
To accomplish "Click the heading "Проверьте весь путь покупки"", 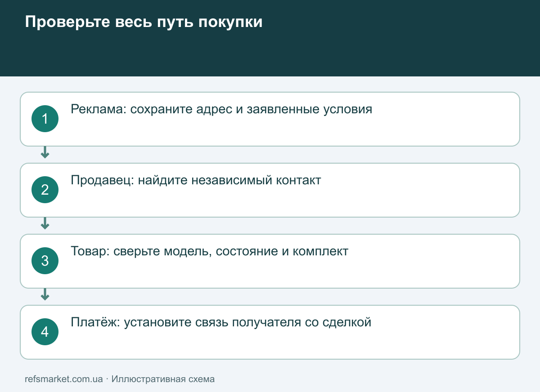I will click(144, 22).
